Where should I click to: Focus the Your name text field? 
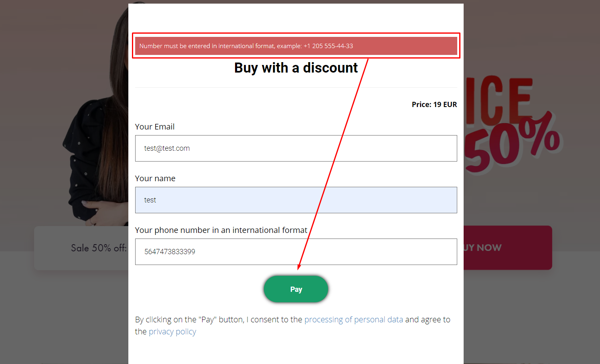(x=296, y=200)
